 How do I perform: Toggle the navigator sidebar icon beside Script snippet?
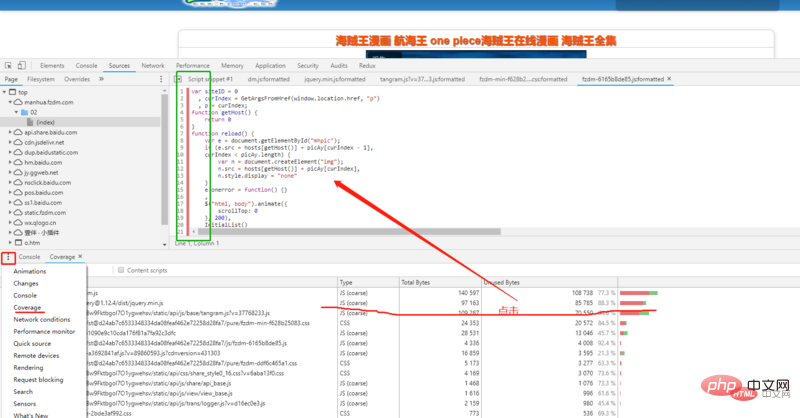pyautogui.click(x=179, y=78)
